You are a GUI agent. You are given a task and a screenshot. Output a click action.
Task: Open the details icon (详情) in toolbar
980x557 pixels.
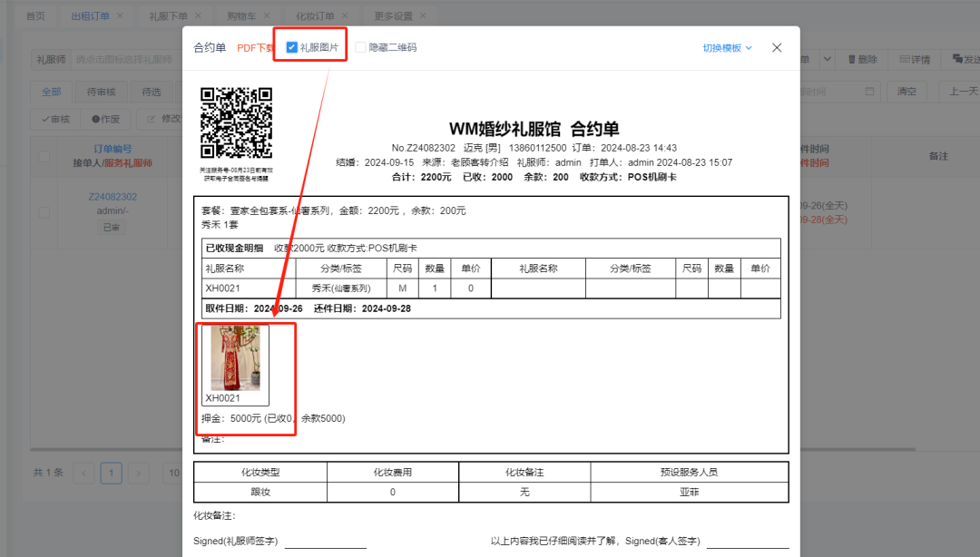tap(905, 59)
